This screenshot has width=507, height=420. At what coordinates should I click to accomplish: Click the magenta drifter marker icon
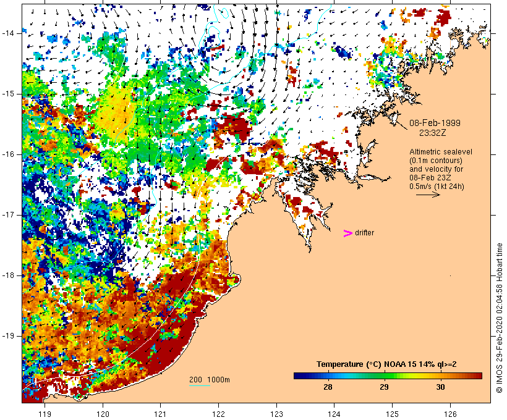point(348,233)
